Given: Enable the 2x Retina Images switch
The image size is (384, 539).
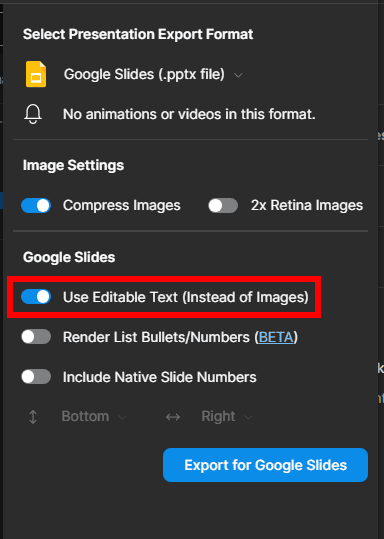Looking at the screenshot, I should click(223, 206).
